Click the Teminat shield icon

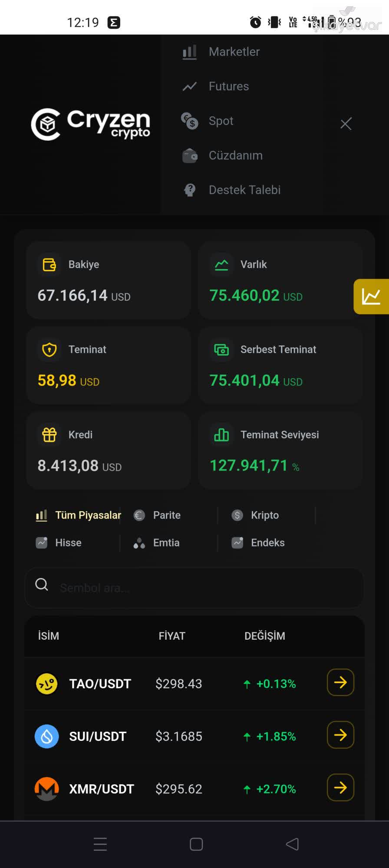49,349
